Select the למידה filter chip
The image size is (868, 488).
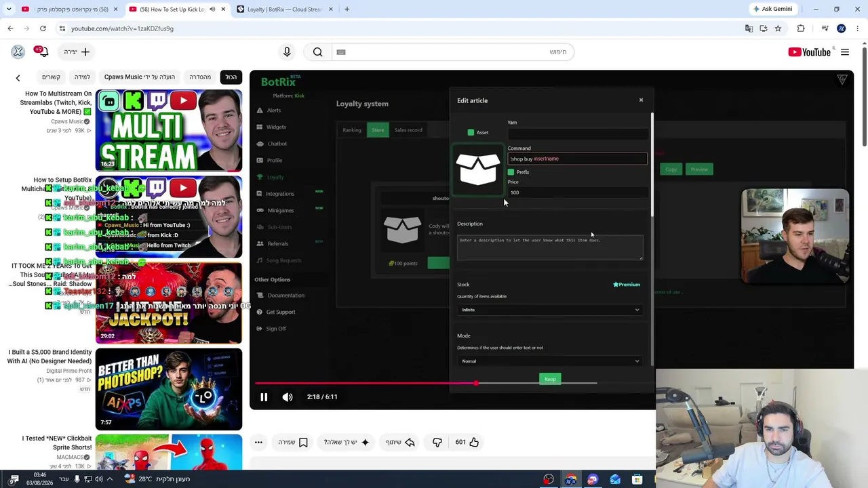point(82,77)
